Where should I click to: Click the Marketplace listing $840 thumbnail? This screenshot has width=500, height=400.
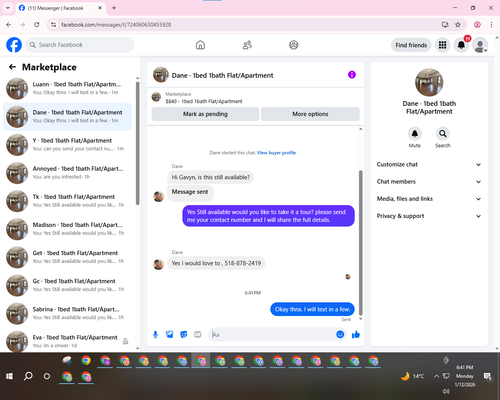pos(156,97)
